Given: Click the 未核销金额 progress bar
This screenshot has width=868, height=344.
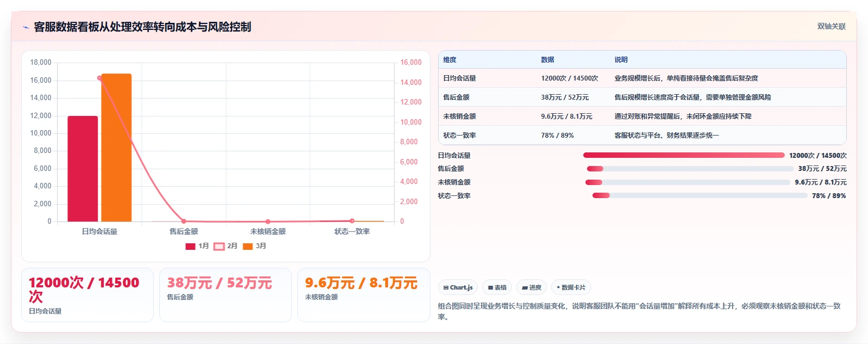Looking at the screenshot, I should click(x=688, y=182).
